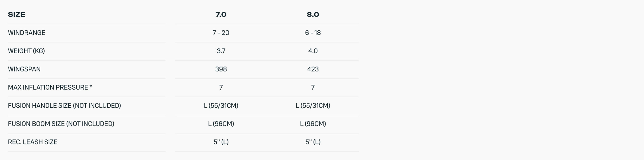
Task: Click the 4.0 weight value
Action: pyautogui.click(x=313, y=51)
